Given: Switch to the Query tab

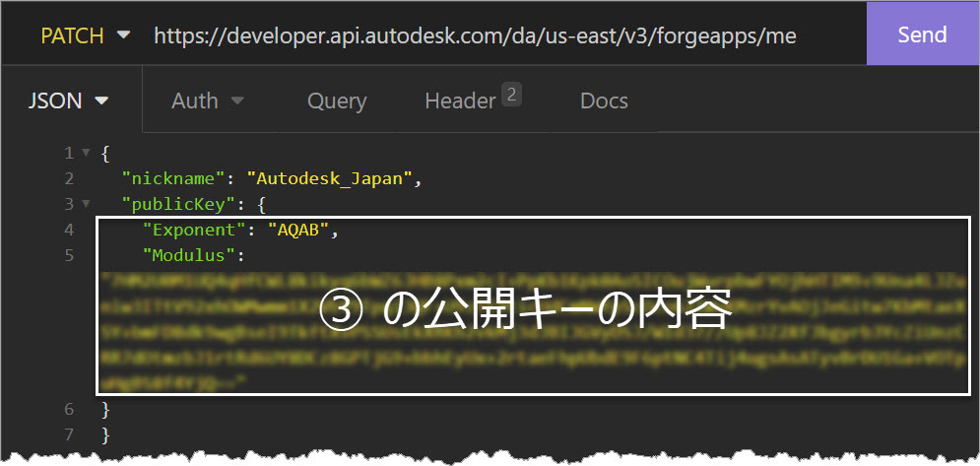Looking at the screenshot, I should tap(337, 101).
